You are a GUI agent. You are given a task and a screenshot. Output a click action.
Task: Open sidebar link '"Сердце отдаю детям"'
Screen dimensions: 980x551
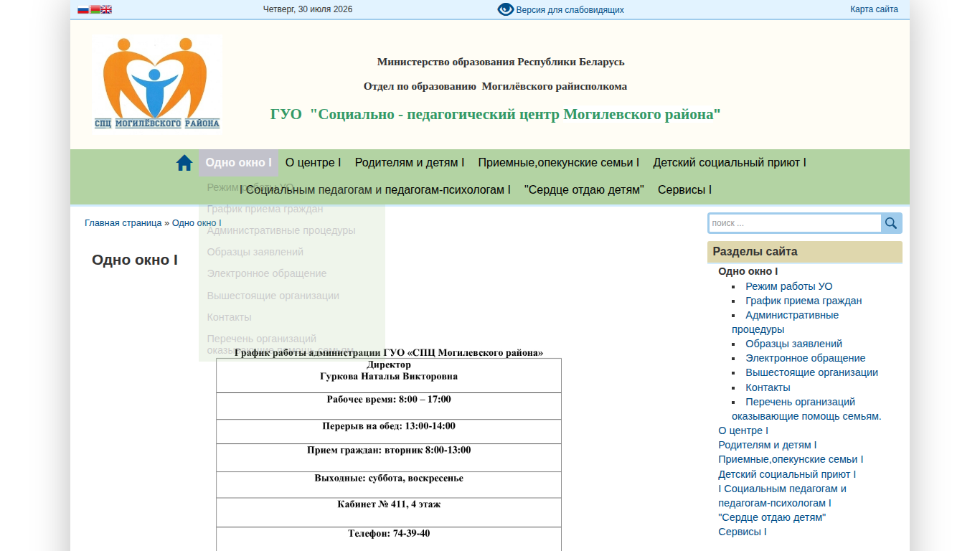772,517
